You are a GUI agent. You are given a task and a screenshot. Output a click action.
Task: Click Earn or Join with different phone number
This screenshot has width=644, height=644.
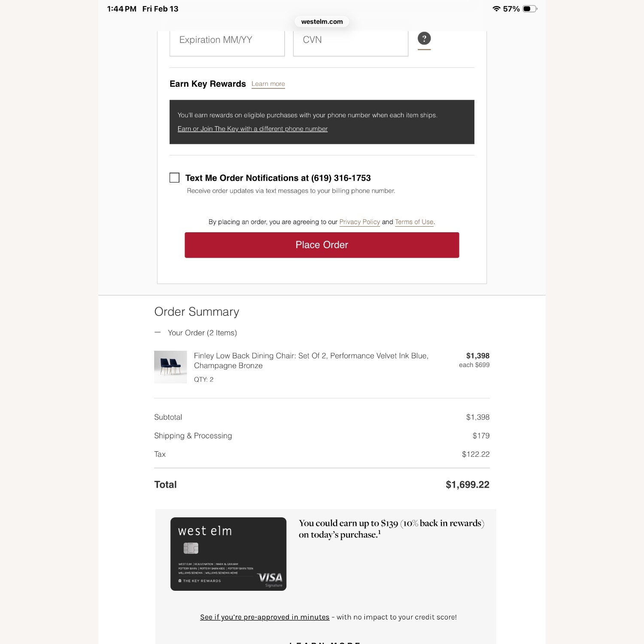coord(252,129)
